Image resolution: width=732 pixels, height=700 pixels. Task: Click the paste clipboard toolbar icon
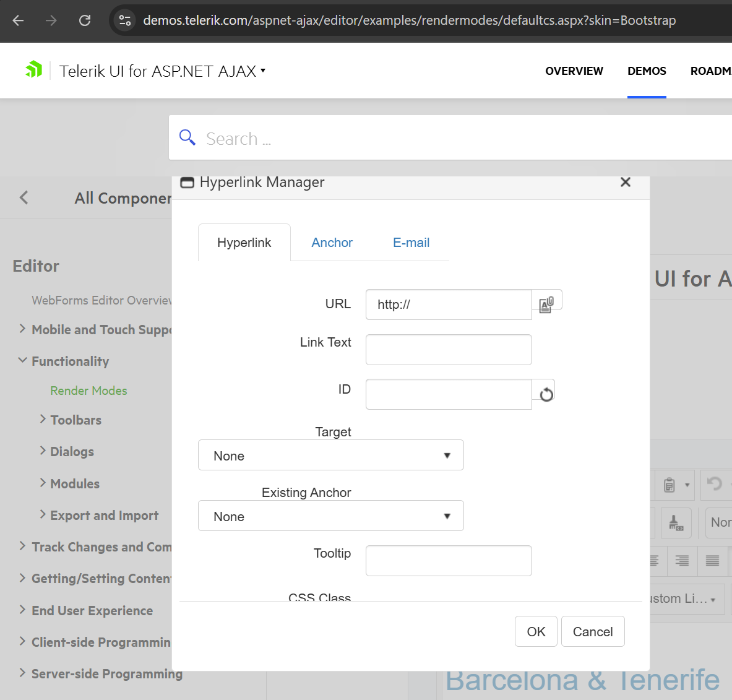[x=670, y=485]
